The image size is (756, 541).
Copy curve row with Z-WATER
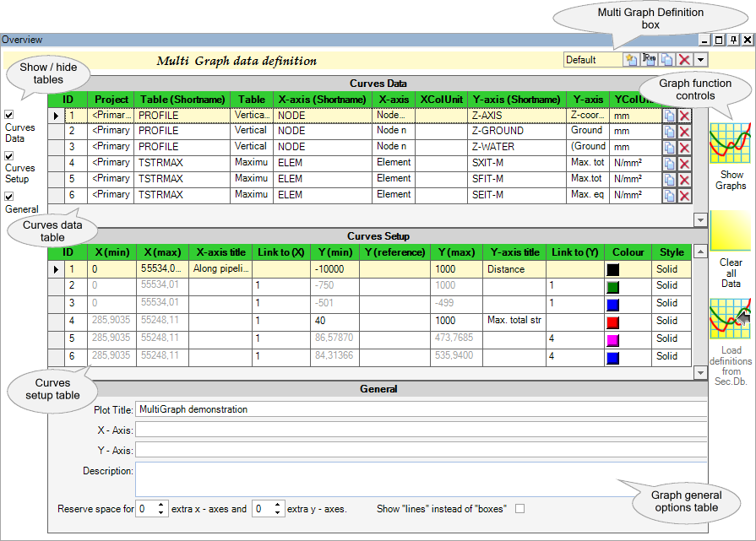coord(669,148)
